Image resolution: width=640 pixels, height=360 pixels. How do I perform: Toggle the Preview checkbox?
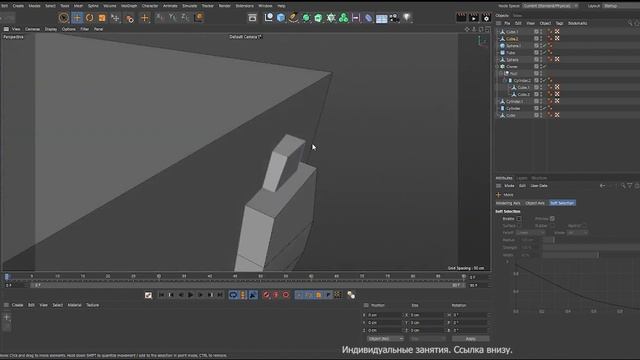coord(552,219)
